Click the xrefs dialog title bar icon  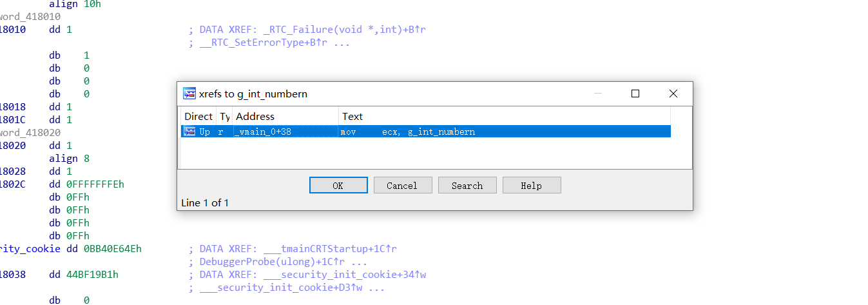click(189, 94)
